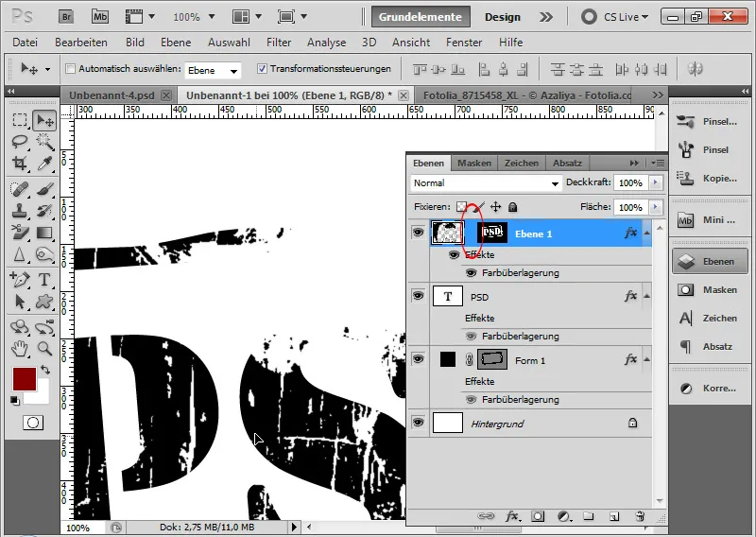Select the Pen tool
This screenshot has height=537, width=756.
(x=20, y=279)
